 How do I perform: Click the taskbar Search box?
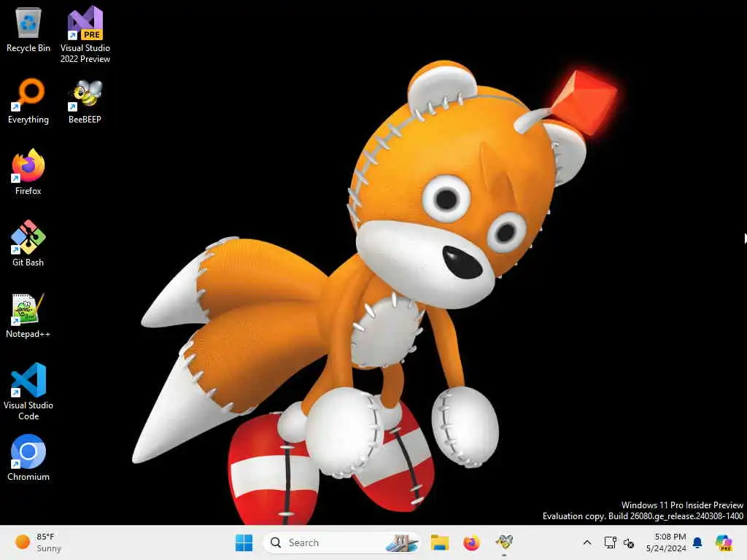[x=341, y=542]
